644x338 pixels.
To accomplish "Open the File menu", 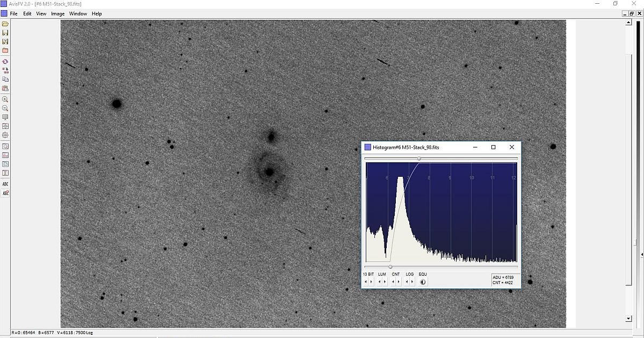I will click(x=13, y=13).
